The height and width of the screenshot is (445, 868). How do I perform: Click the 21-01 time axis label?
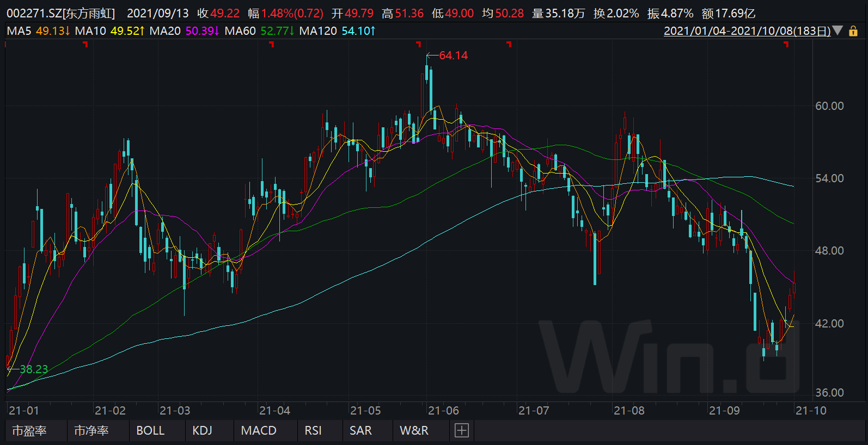(x=24, y=411)
